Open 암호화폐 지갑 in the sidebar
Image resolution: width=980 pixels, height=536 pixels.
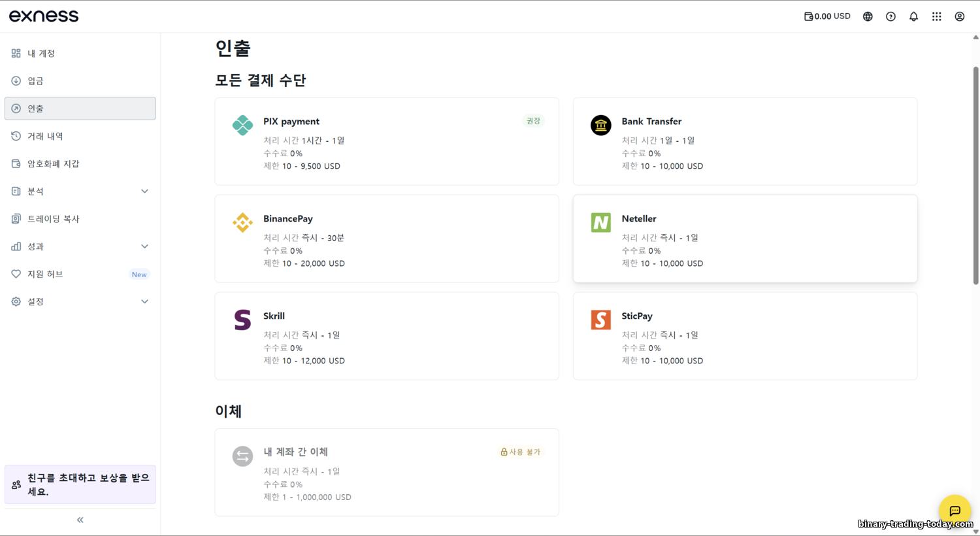coord(53,163)
